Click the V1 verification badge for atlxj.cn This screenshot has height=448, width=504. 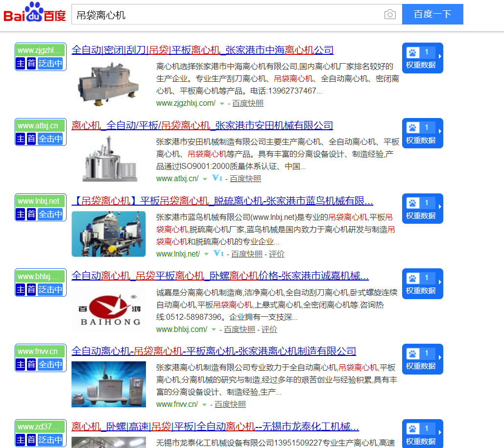(x=217, y=178)
